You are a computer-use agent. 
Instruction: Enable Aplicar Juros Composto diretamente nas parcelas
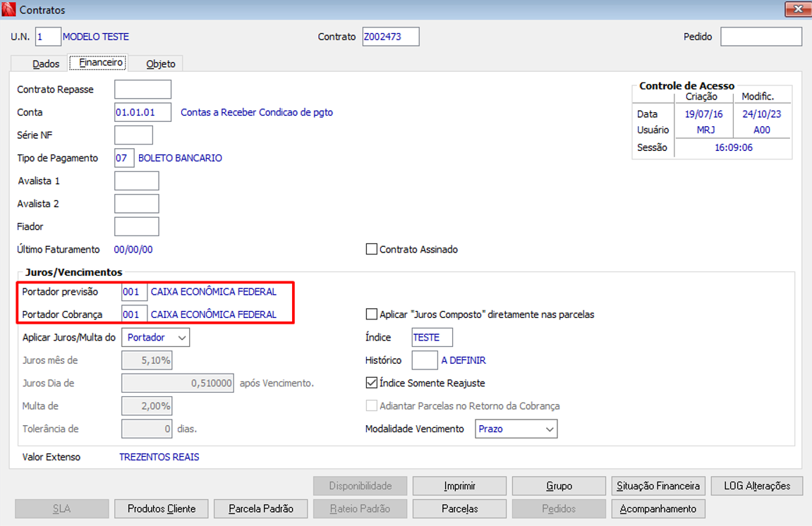tap(371, 314)
